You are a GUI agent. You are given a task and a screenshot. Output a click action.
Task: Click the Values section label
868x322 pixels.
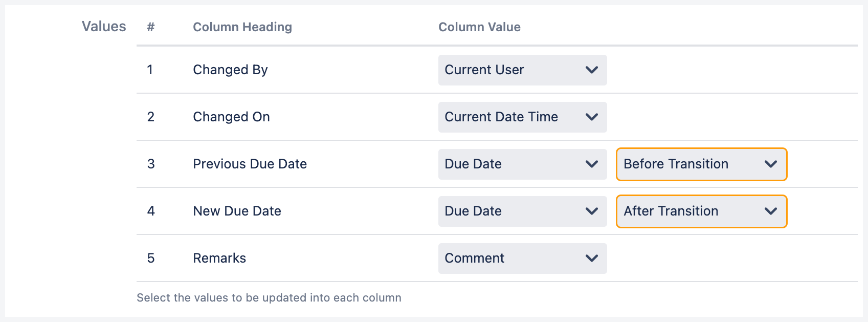(x=104, y=27)
